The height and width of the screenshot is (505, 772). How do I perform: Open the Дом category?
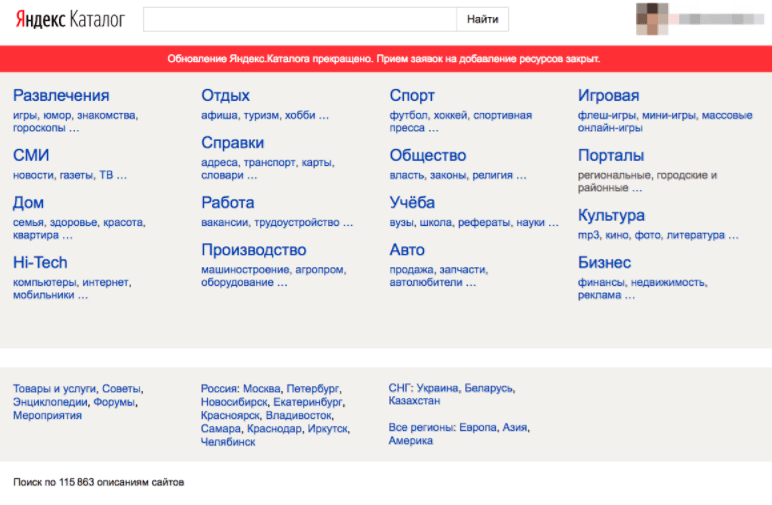[28, 202]
